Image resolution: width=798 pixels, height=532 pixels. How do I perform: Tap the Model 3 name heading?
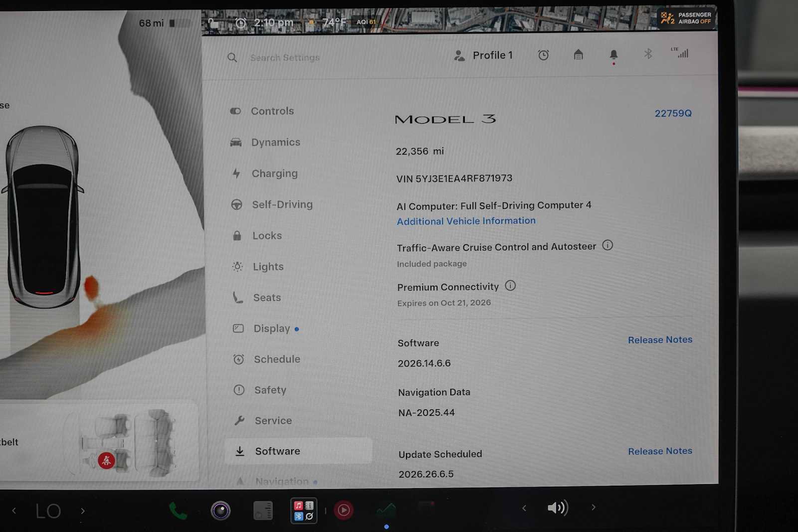click(445, 119)
